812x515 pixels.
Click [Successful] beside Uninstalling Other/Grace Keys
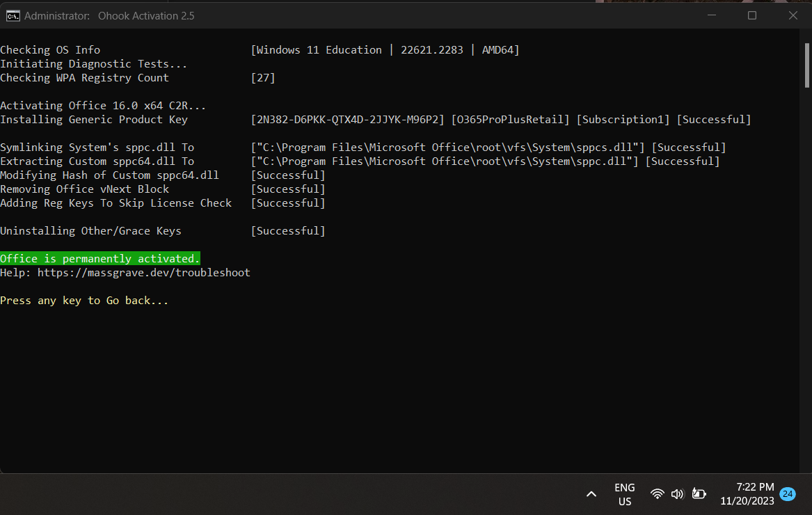(x=288, y=231)
